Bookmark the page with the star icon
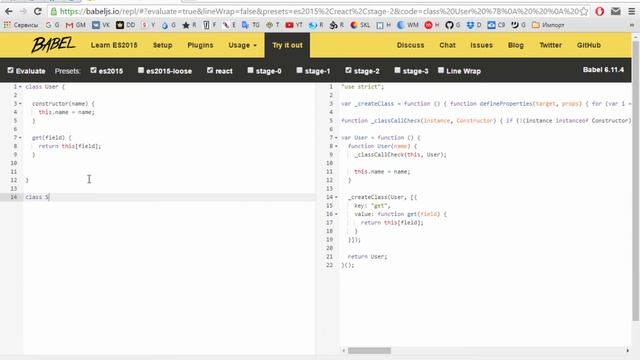 point(584,11)
